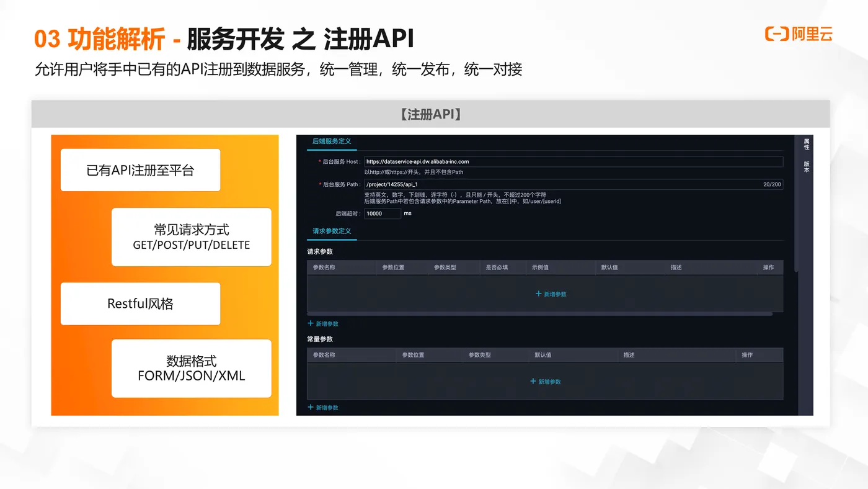Switch to the 请求参数定义 tab

coord(332,231)
